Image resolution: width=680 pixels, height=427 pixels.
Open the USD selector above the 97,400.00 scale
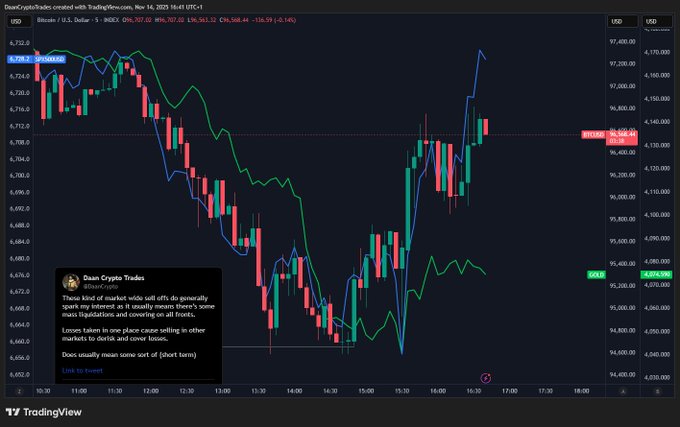coord(622,21)
